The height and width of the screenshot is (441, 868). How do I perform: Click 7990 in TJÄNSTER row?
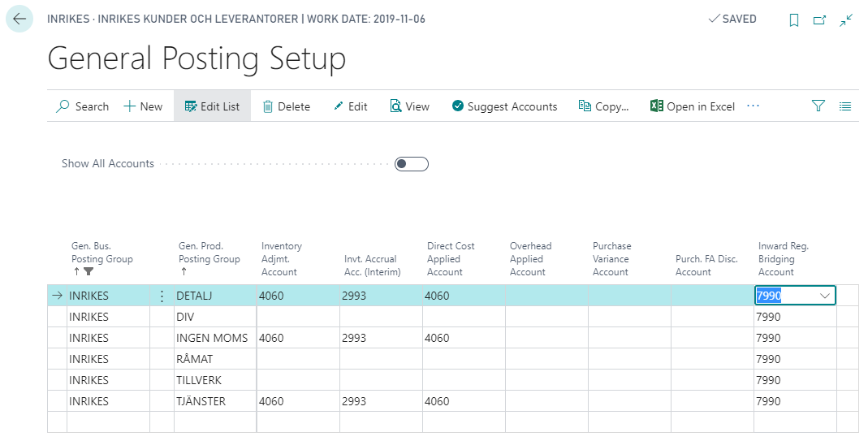(x=795, y=401)
